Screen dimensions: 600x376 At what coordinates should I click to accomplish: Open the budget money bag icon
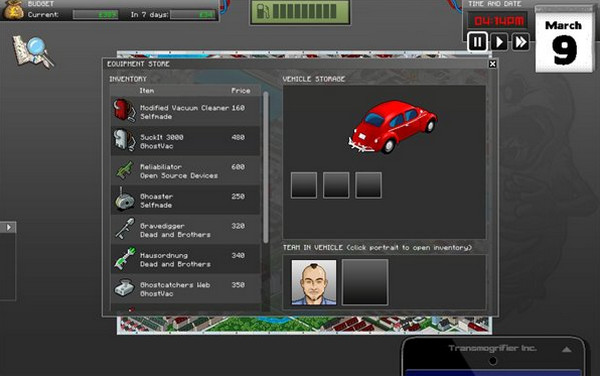click(13, 9)
